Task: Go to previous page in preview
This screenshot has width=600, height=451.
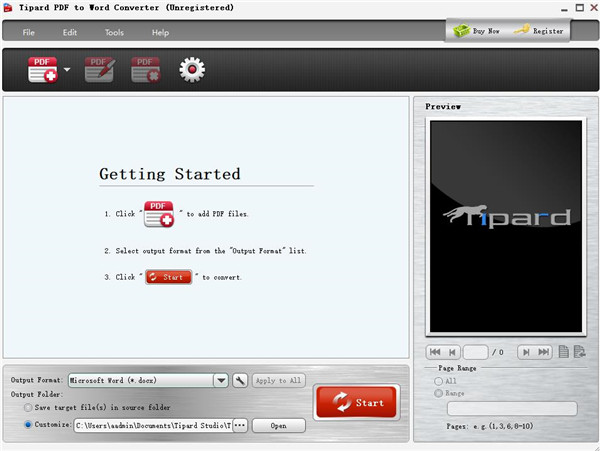Action: 452,352
